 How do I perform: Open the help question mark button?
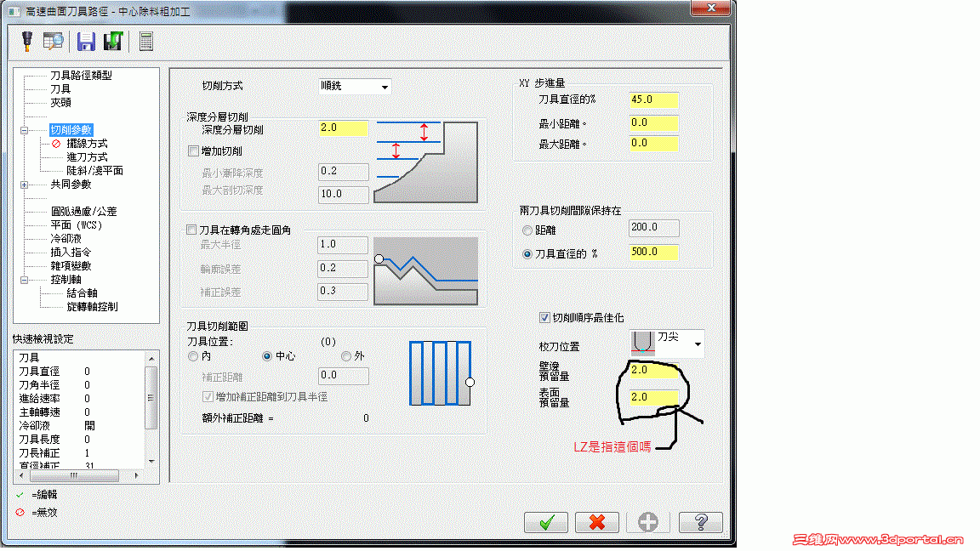[x=700, y=523]
